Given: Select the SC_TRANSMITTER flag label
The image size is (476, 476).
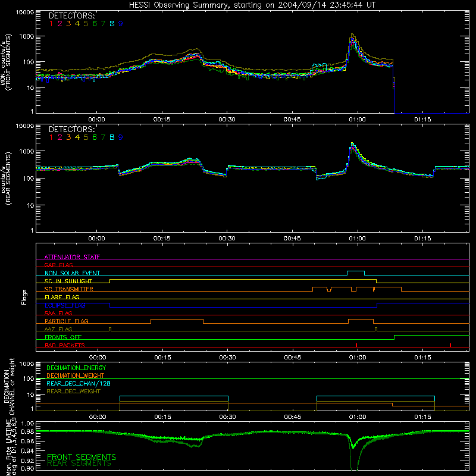Looking at the screenshot, I should [69, 289].
